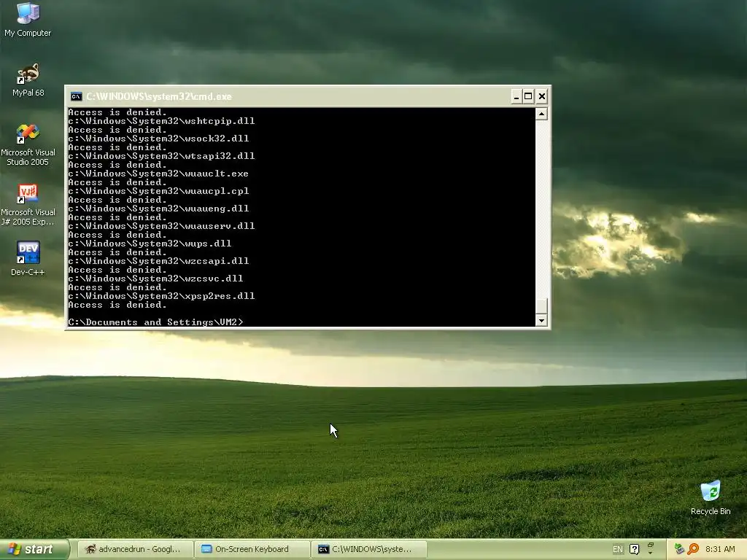Click the cmd scrollbar track above the thumb
This screenshot has width=747, height=560.
(541, 209)
